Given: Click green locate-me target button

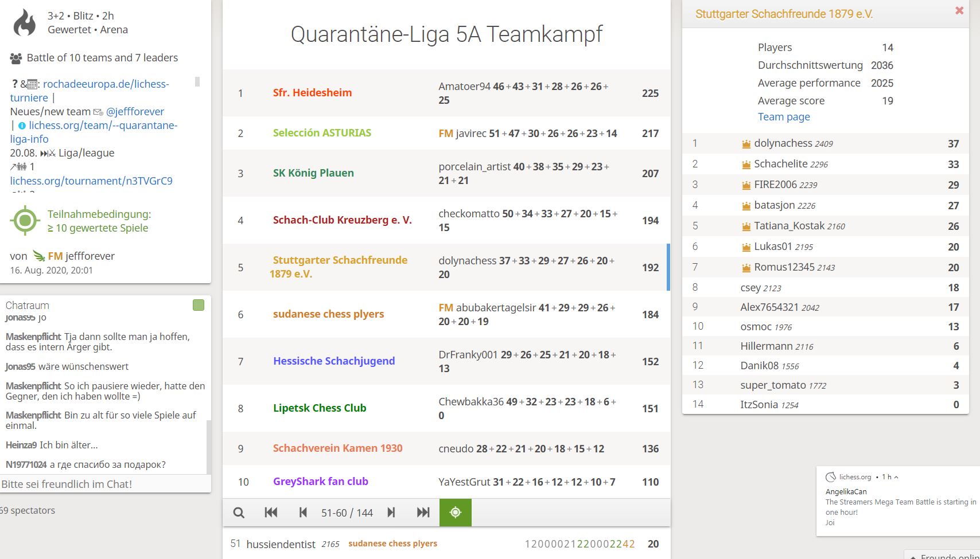Looking at the screenshot, I should [456, 513].
